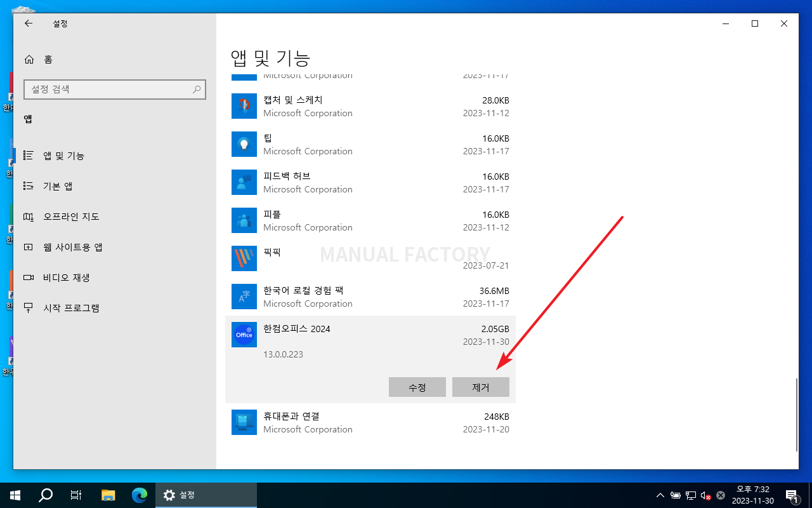
Task: Click the version text 13.0.0.223
Action: pyautogui.click(x=283, y=354)
